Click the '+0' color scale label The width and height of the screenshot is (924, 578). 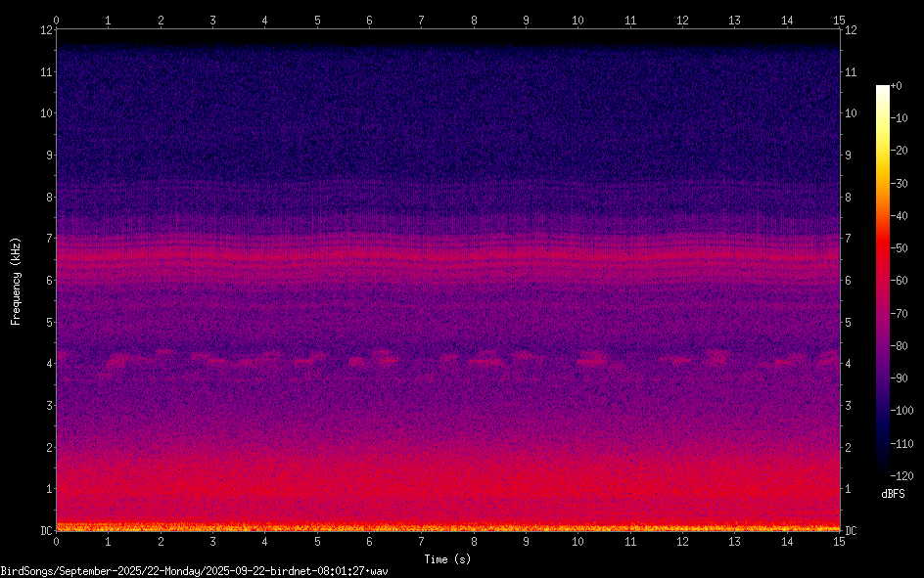tap(896, 86)
